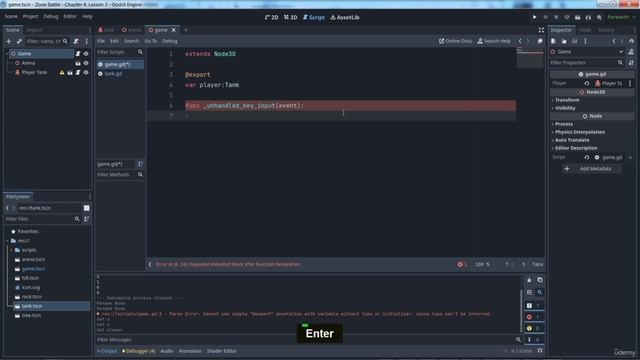Open the Debug menu in top bar
Screen dimensions: 640x360
coord(51,16)
